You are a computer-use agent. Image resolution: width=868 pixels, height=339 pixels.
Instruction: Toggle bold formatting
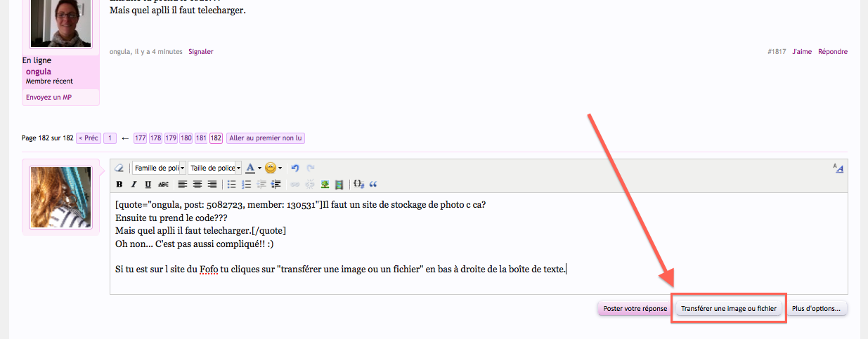pos(119,185)
